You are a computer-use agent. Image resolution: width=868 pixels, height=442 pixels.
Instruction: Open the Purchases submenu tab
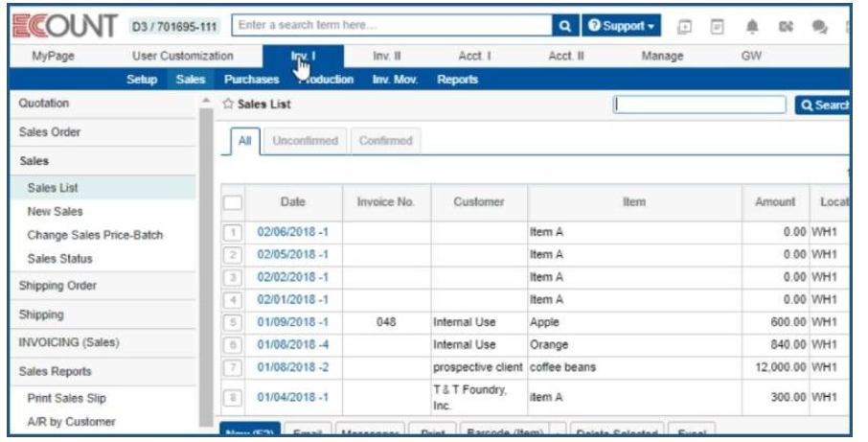[244, 80]
